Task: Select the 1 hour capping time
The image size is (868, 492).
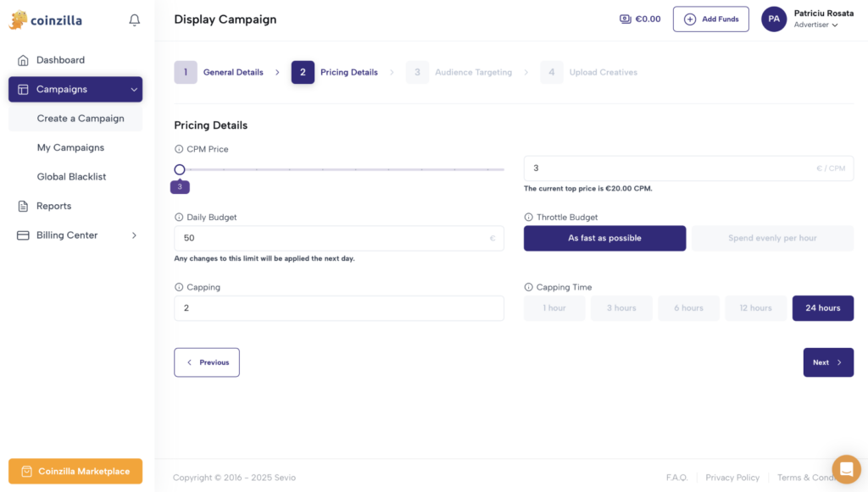Action: [554, 308]
